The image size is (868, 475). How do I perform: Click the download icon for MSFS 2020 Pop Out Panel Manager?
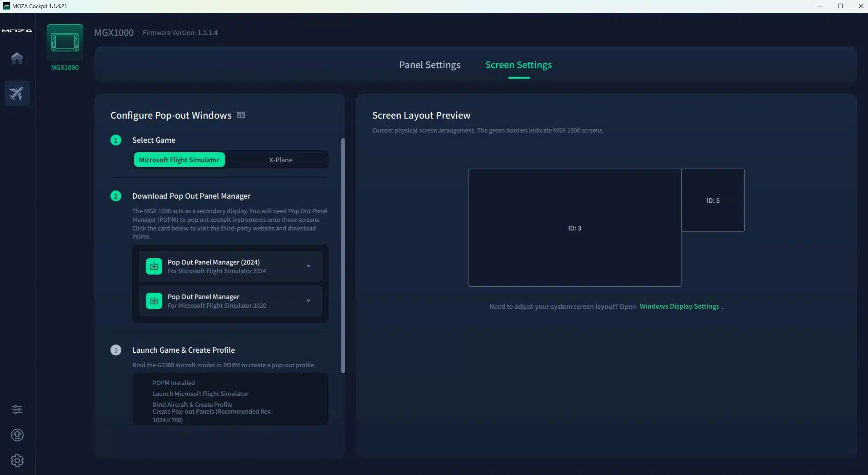pos(154,301)
